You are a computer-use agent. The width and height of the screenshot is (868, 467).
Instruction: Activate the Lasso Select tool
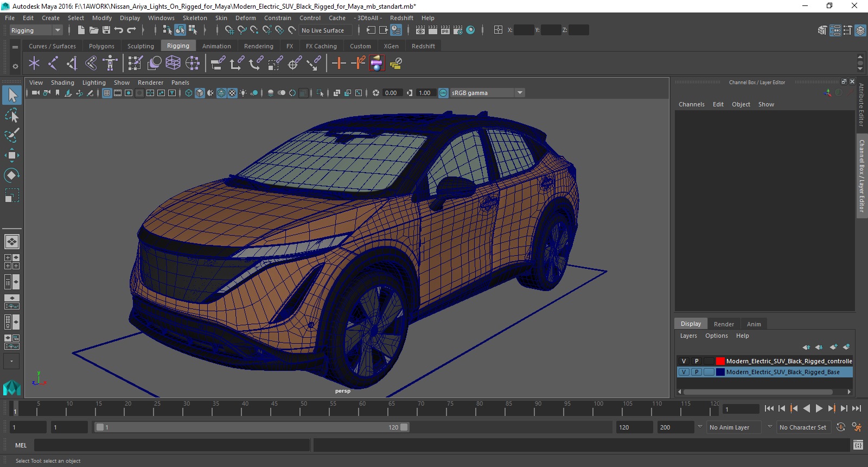tap(11, 115)
